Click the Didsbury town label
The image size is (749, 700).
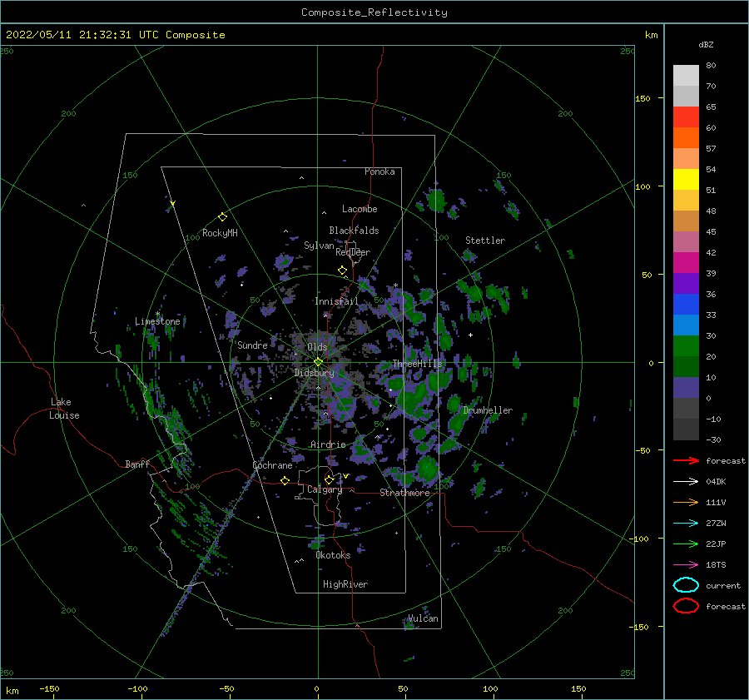(315, 373)
